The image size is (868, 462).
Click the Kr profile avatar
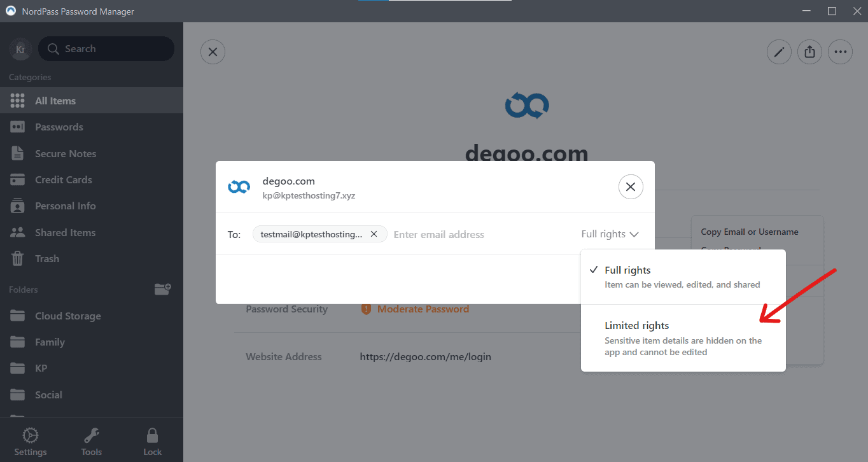(20, 49)
